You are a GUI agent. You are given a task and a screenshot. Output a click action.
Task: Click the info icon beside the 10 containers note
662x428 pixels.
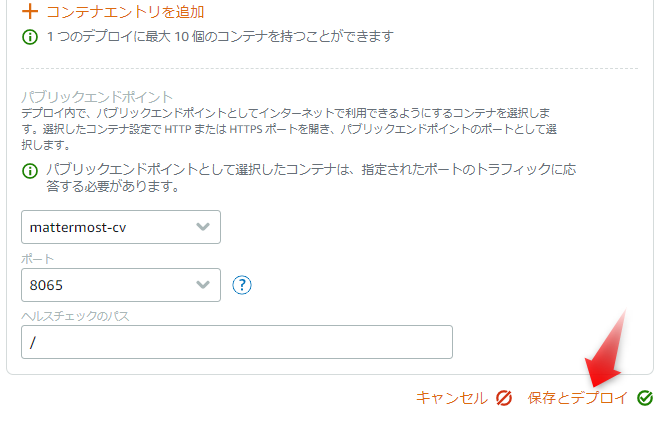[x=29, y=37]
